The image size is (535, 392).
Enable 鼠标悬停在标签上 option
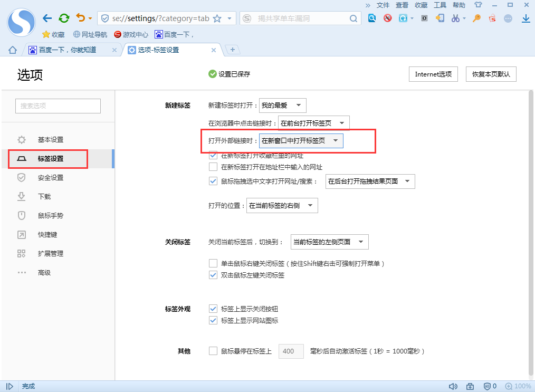pos(213,350)
